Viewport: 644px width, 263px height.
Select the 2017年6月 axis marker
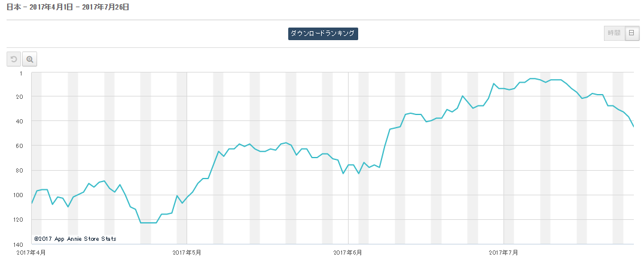coord(347,253)
